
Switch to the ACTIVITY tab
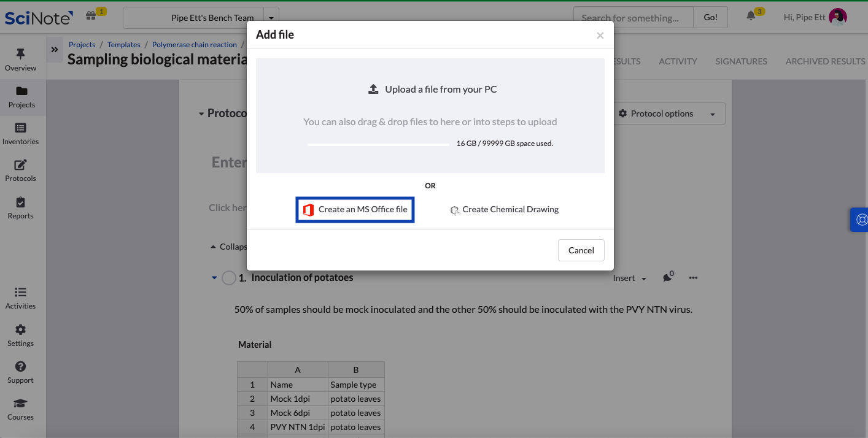tap(678, 61)
